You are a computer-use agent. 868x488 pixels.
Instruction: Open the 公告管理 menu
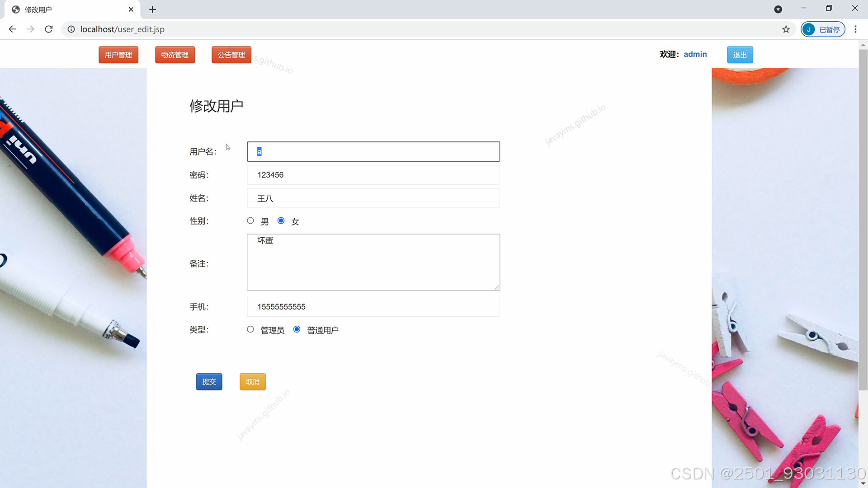click(231, 55)
